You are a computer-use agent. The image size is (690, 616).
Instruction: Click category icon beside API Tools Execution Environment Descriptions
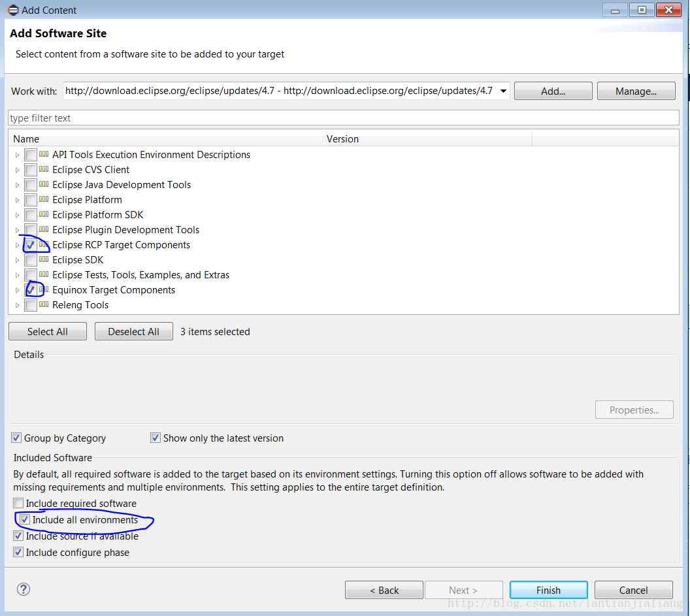click(44, 154)
